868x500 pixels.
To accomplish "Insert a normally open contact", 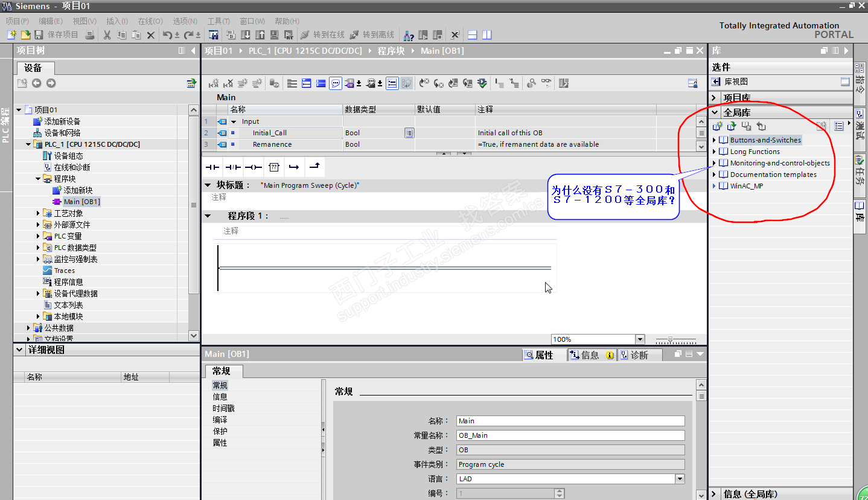I will coord(212,167).
